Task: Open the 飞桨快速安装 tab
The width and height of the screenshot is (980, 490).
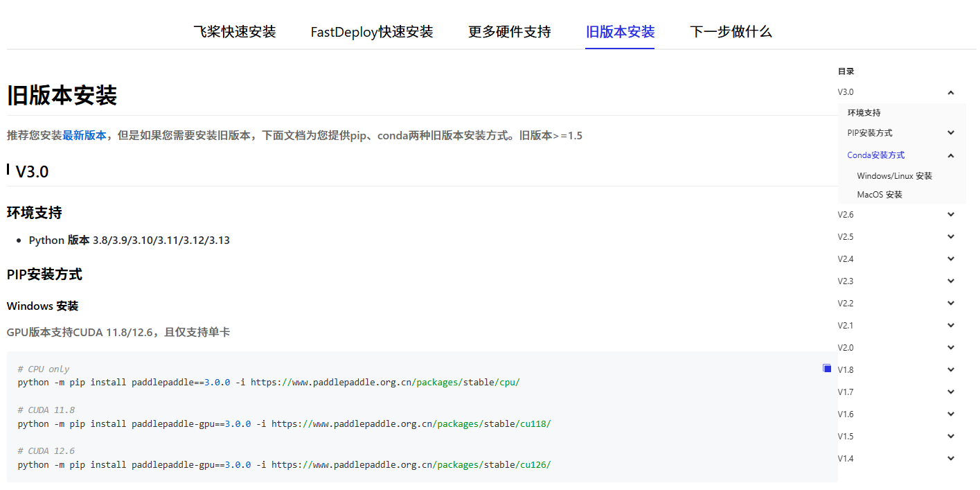Action: click(235, 31)
